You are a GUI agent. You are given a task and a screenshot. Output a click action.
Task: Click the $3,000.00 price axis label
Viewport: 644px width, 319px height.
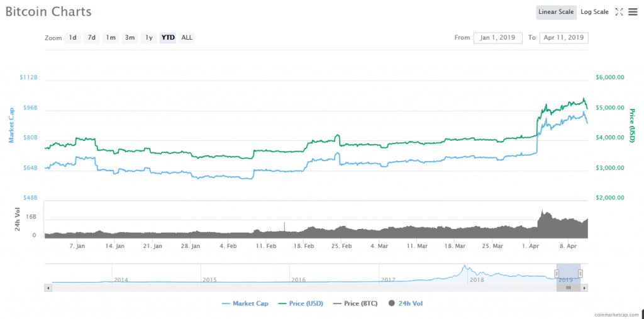(x=610, y=168)
